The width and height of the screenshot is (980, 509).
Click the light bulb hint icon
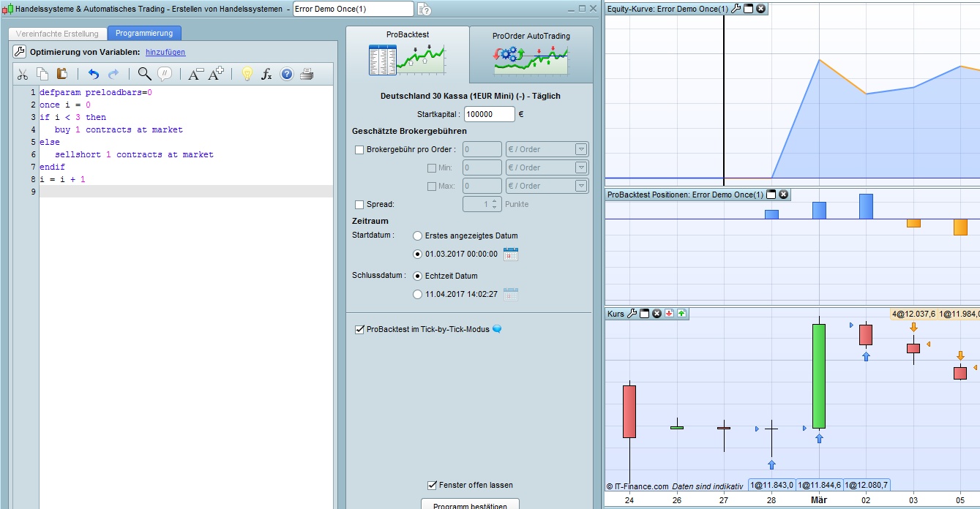point(247,74)
